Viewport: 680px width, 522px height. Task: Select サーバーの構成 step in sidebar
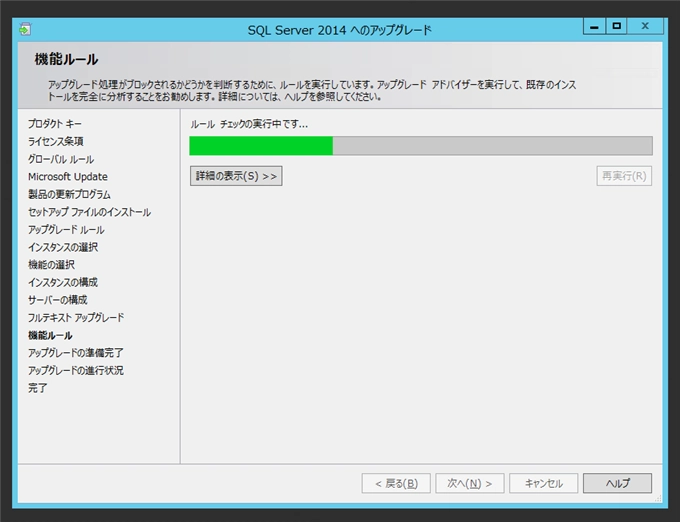click(58, 300)
